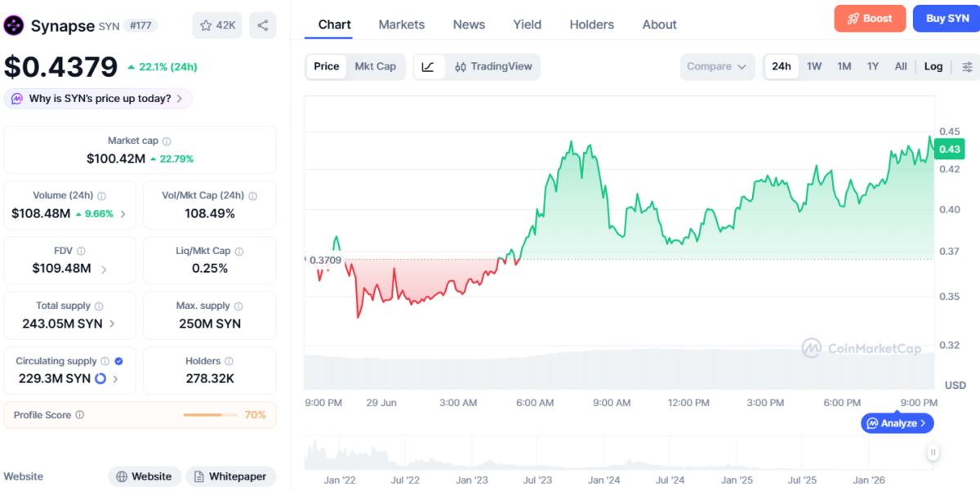This screenshot has width=980, height=491.
Task: Click the Boost button
Action: [x=870, y=19]
